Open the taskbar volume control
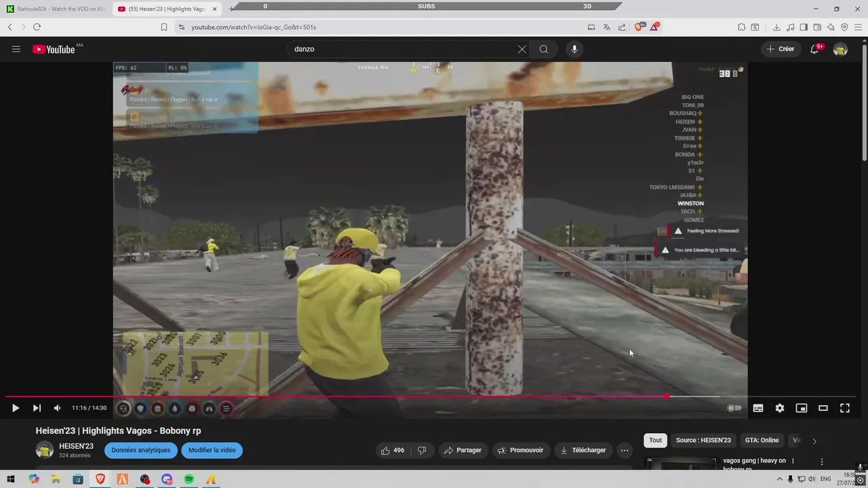 (x=812, y=479)
